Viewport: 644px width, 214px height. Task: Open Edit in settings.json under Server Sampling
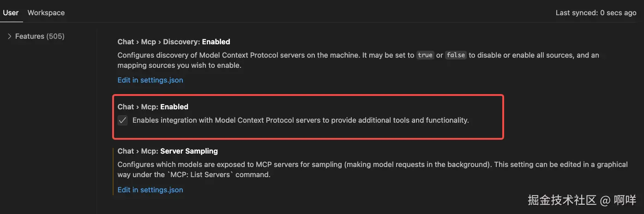[x=150, y=190]
